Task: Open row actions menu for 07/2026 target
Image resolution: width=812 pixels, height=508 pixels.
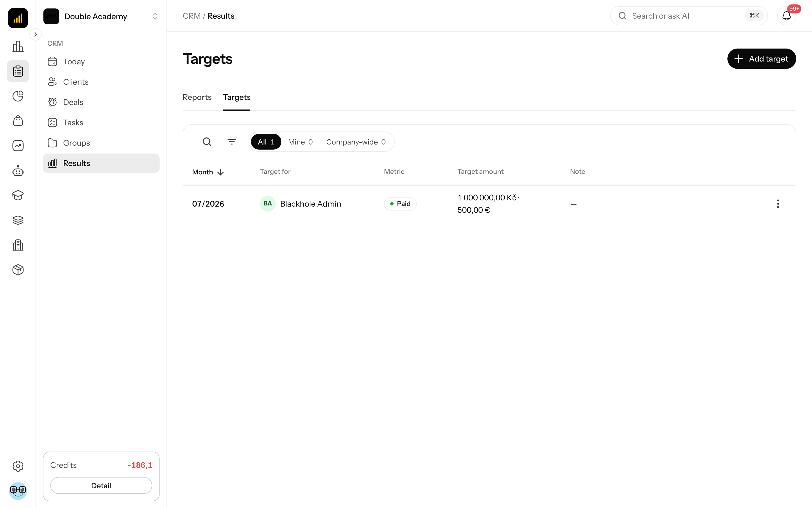Action: [x=778, y=203]
